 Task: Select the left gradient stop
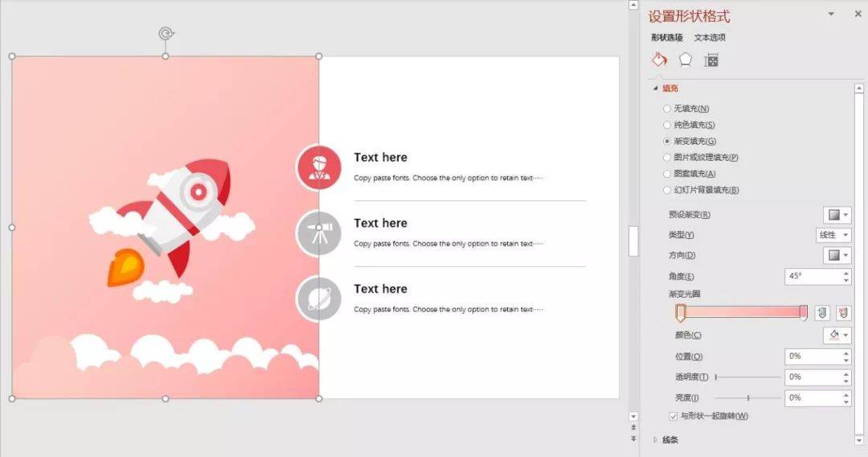tap(681, 313)
